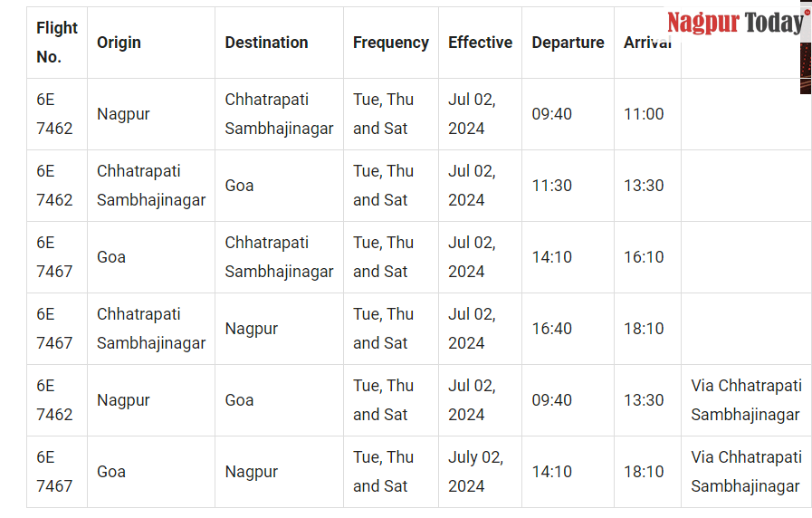Click the Destination column header
Screen dimensions: 812x518
pos(266,43)
